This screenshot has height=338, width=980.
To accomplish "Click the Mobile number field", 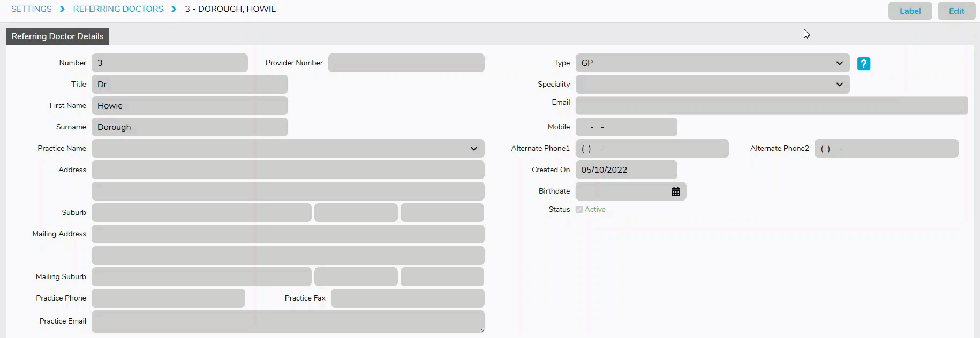I will click(626, 127).
